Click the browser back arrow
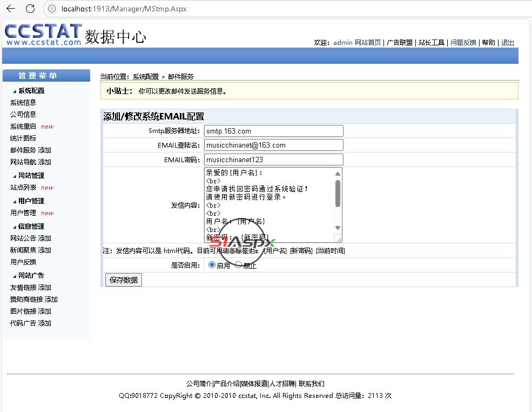Screen dimensions: 532x412 (11, 9)
